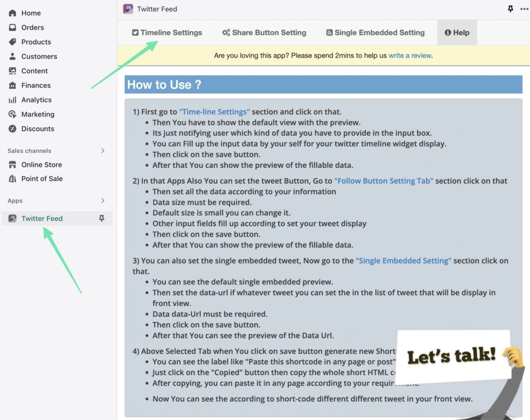Open the Help tab button
Viewport: 530px width, 420px height.
coord(457,32)
